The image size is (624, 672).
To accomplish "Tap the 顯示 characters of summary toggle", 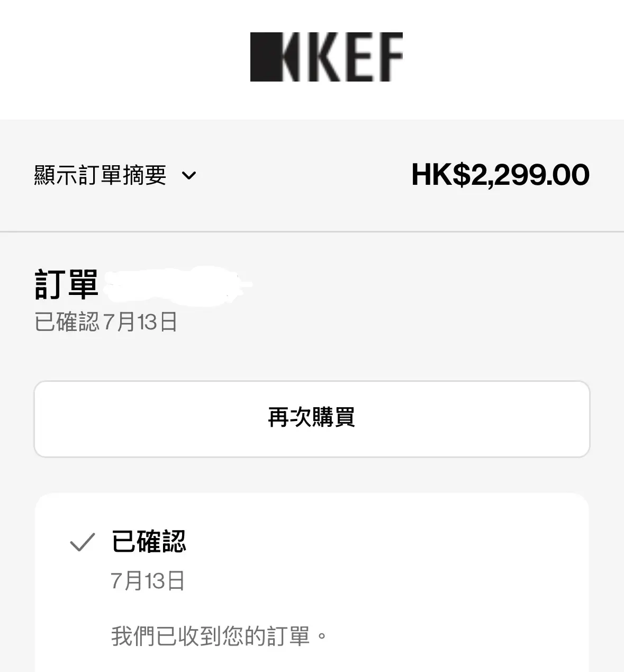I will 56,175.
